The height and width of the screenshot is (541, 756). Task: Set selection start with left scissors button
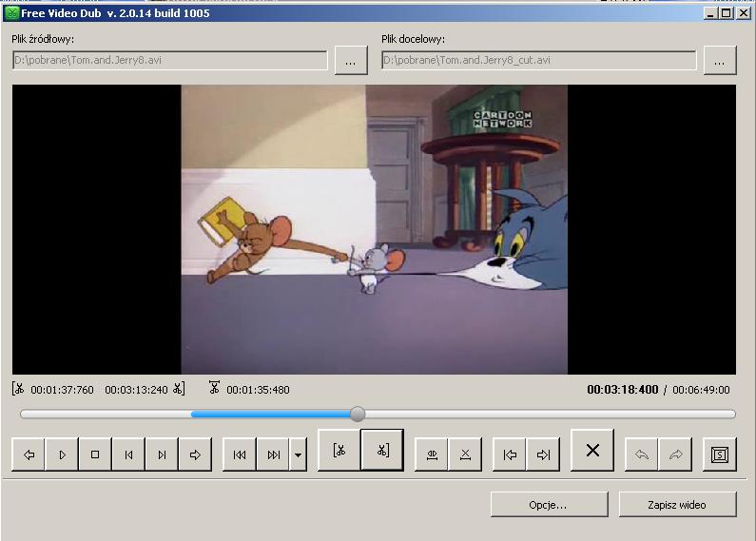point(339,450)
